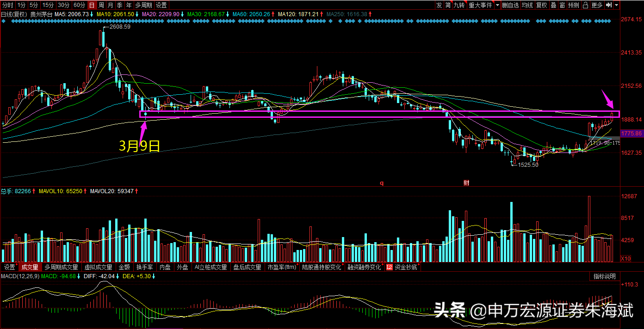644x329 pixels.
Task: Click the 日线(复权) chart label
Action: (14, 14)
